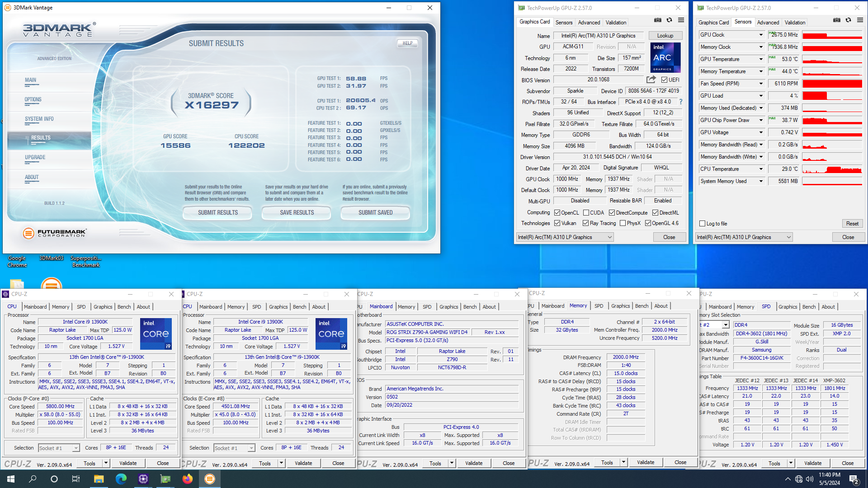Open the GPU Chip Power Draw dropdown
This screenshot has width=868, height=488.
[x=761, y=120]
